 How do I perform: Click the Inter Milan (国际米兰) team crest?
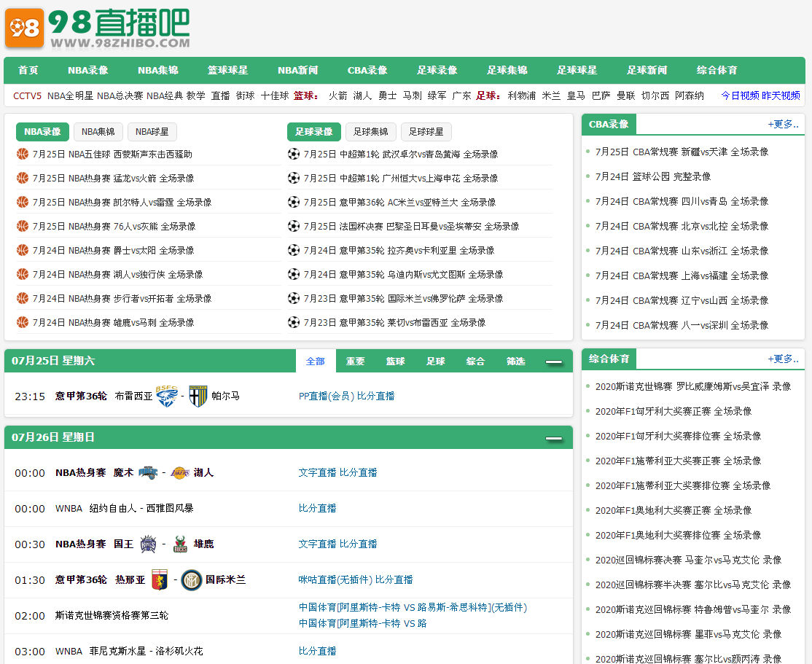192,580
